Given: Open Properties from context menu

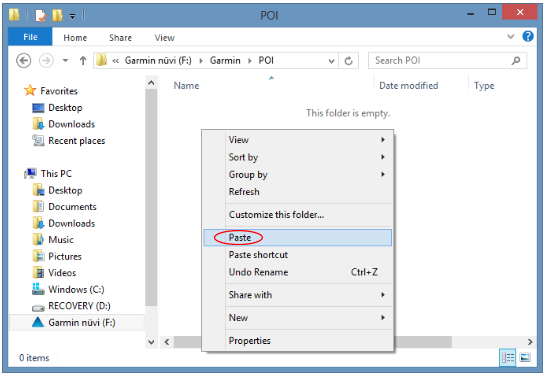Looking at the screenshot, I should click(298, 341).
